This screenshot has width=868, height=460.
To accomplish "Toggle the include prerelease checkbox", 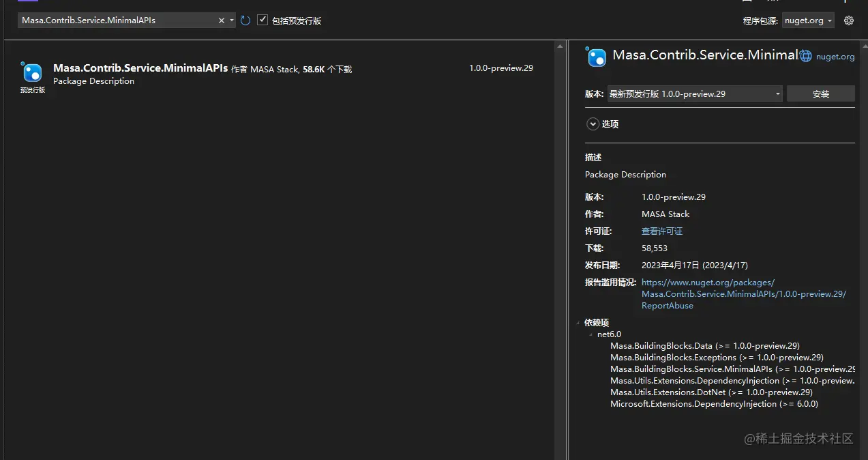I will (263, 20).
